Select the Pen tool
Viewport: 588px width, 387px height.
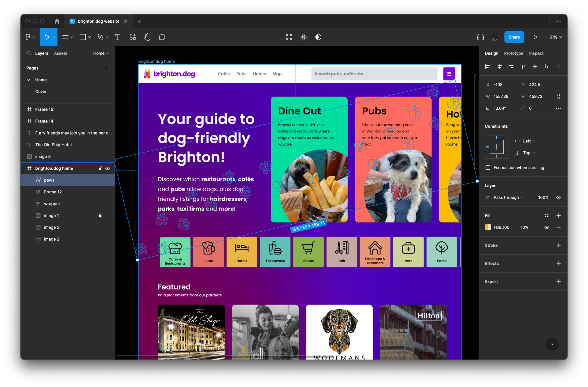100,37
